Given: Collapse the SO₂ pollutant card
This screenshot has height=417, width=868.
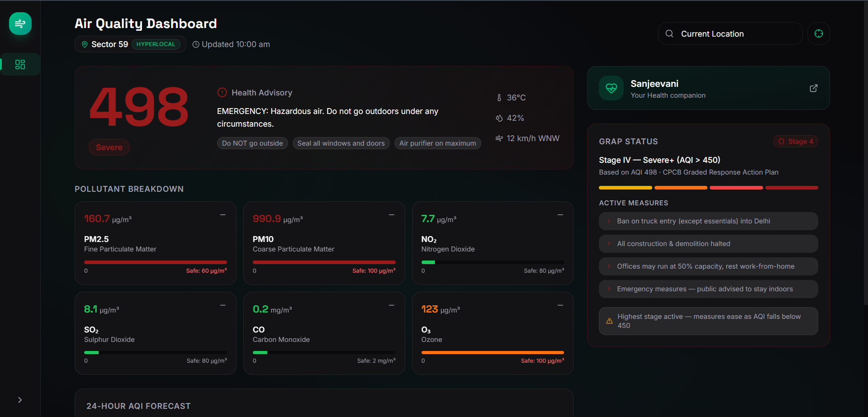Looking at the screenshot, I should point(223,305).
